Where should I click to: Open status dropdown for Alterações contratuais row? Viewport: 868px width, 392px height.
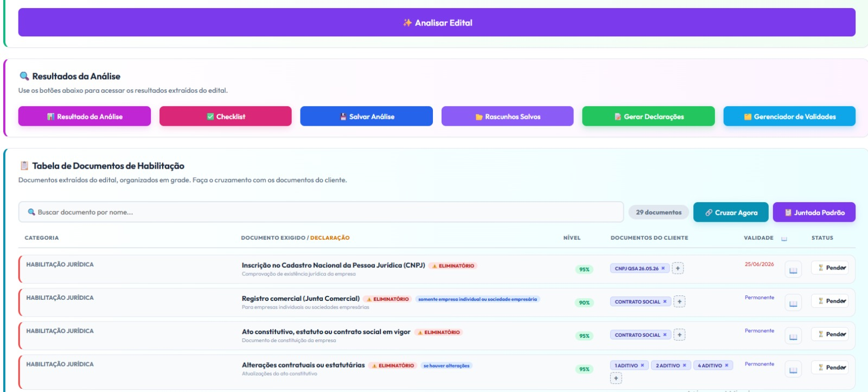point(830,368)
